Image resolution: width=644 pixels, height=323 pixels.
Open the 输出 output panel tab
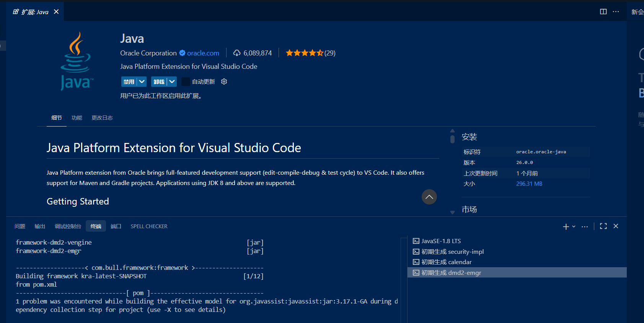pyautogui.click(x=40, y=226)
